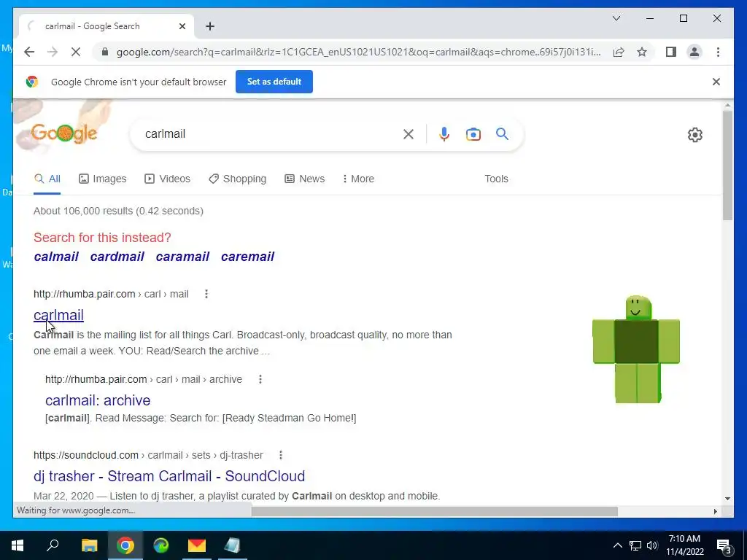Open options for soundcloud dj-trasher result
Screen dimensions: 747x560
[281, 455]
